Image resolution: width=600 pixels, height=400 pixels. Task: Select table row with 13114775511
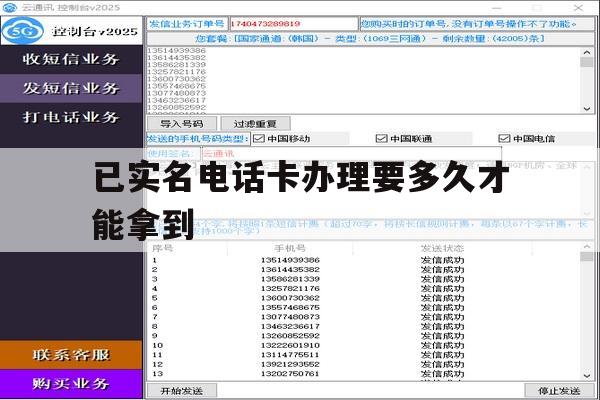click(x=364, y=355)
